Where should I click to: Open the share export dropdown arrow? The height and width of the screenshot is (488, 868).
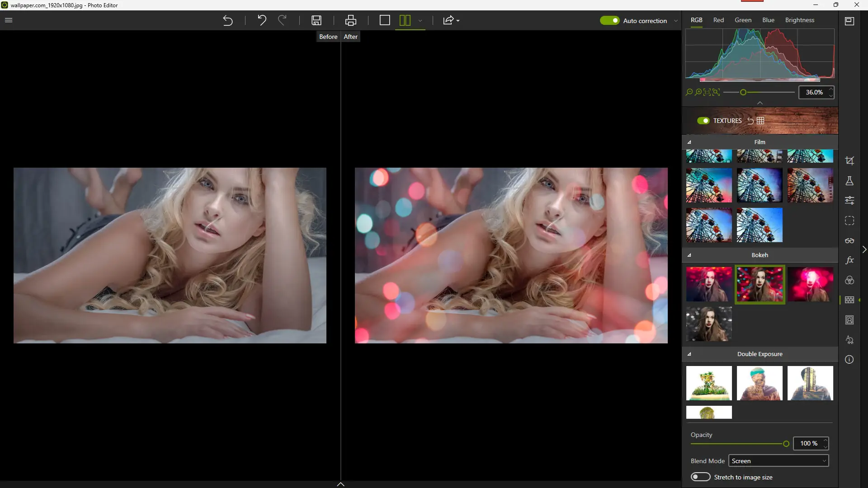pos(458,21)
